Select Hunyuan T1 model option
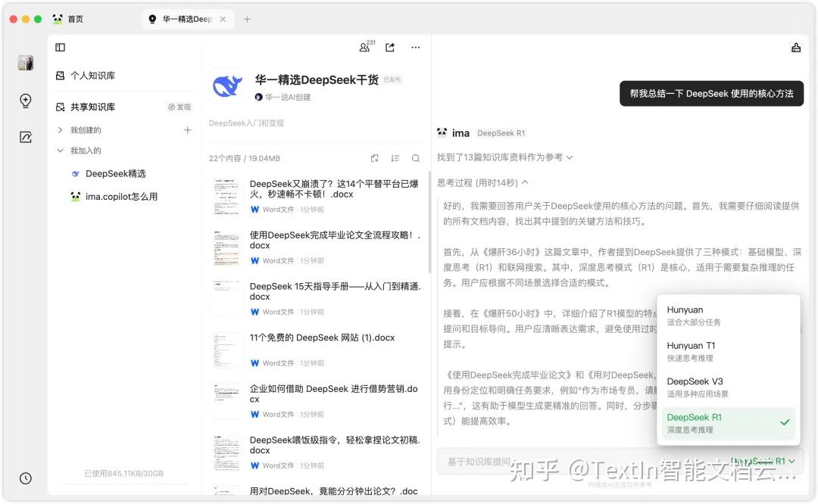The width and height of the screenshot is (818, 504). pos(729,351)
